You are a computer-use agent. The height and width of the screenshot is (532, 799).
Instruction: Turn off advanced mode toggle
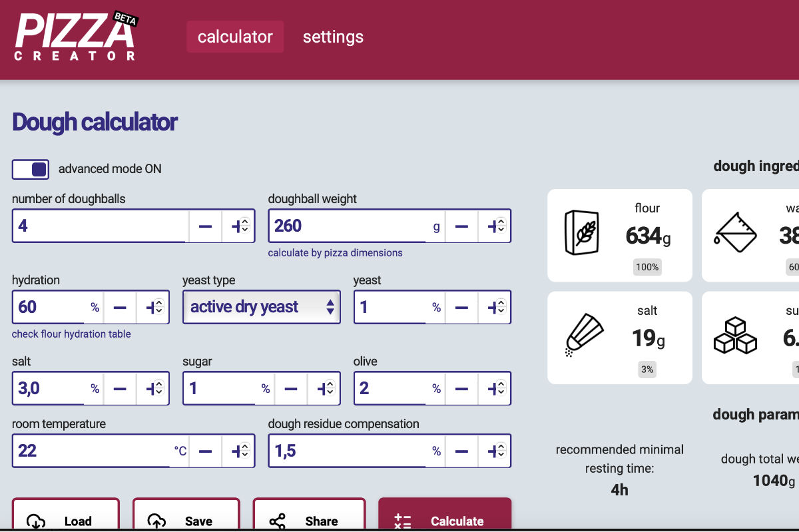pyautogui.click(x=31, y=169)
